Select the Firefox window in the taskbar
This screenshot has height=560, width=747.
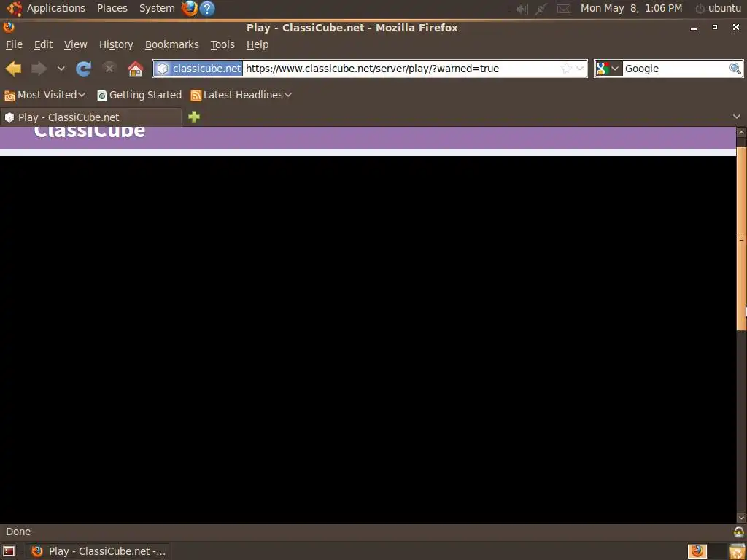pos(98,551)
